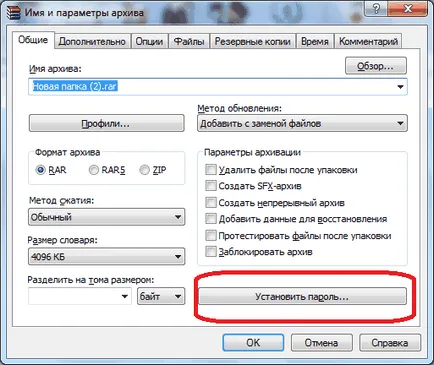This screenshot has height=365, width=434.
Task: Open the Метод обновления dropdown
Action: (x=302, y=123)
